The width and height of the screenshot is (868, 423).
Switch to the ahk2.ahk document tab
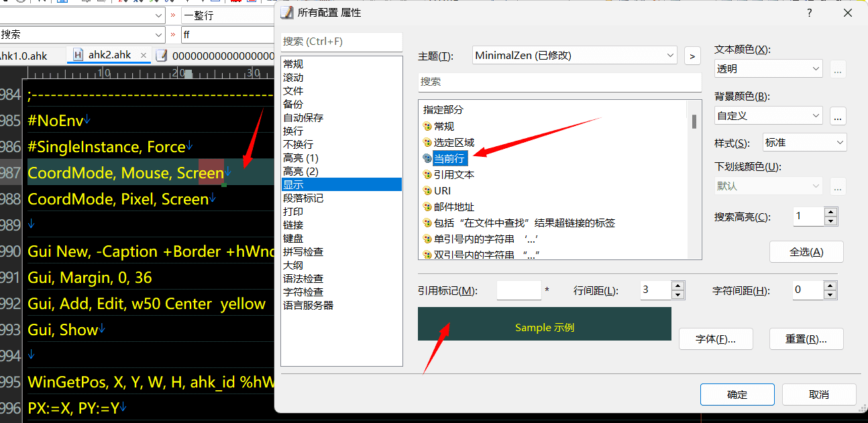[109, 55]
